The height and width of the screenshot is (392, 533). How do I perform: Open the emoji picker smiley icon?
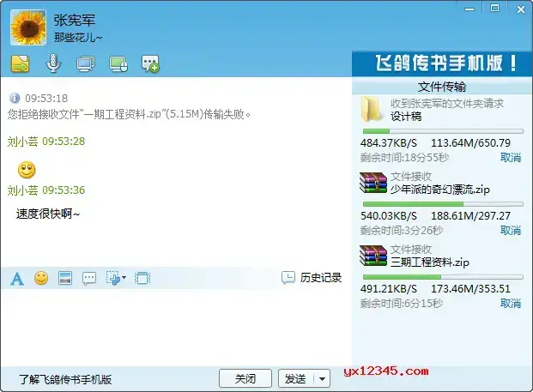[41, 278]
